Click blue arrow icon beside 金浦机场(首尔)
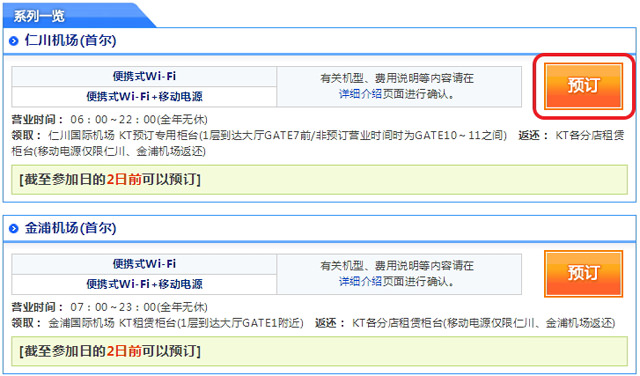The height and width of the screenshot is (376, 640). click(13, 228)
